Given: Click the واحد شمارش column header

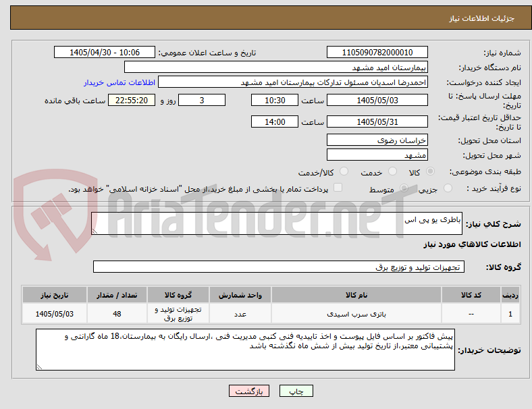Looking at the screenshot, I should tap(240, 295).
